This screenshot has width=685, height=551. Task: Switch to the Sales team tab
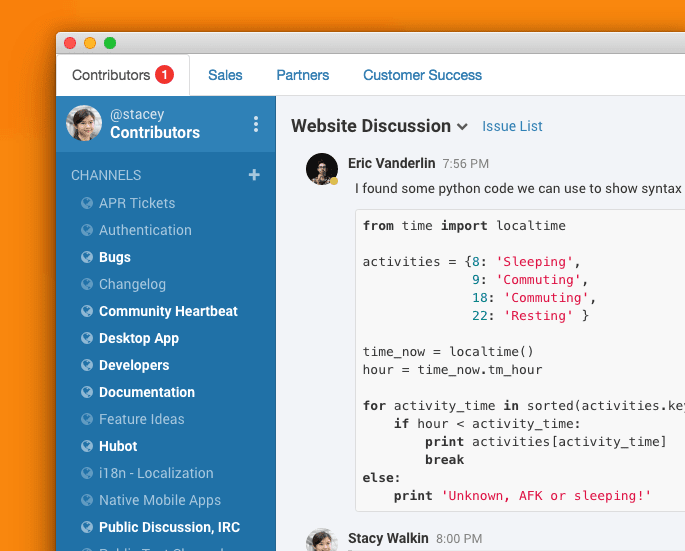tap(225, 75)
